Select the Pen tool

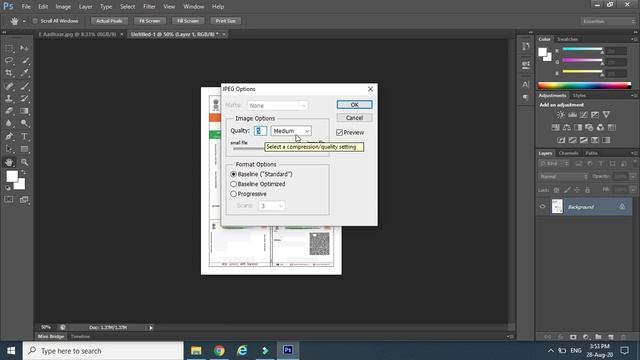(x=9, y=136)
